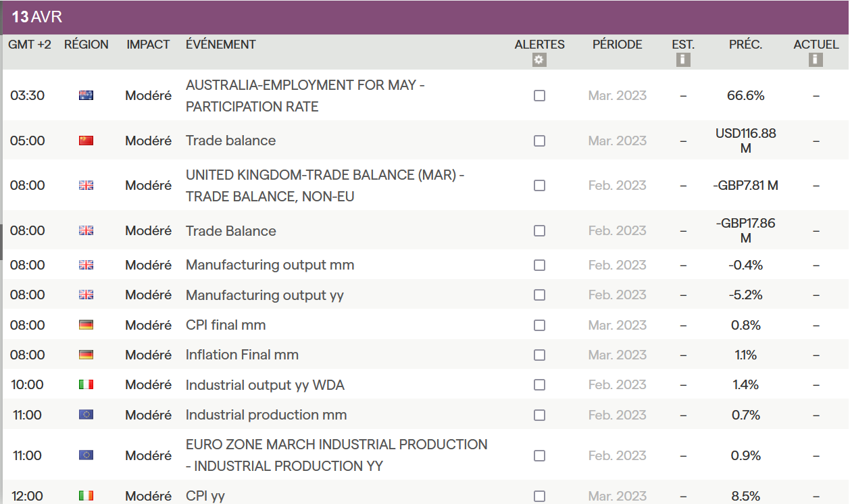Click the PÉRIODE column header
Viewport: 850px width, 504px height.
click(617, 45)
